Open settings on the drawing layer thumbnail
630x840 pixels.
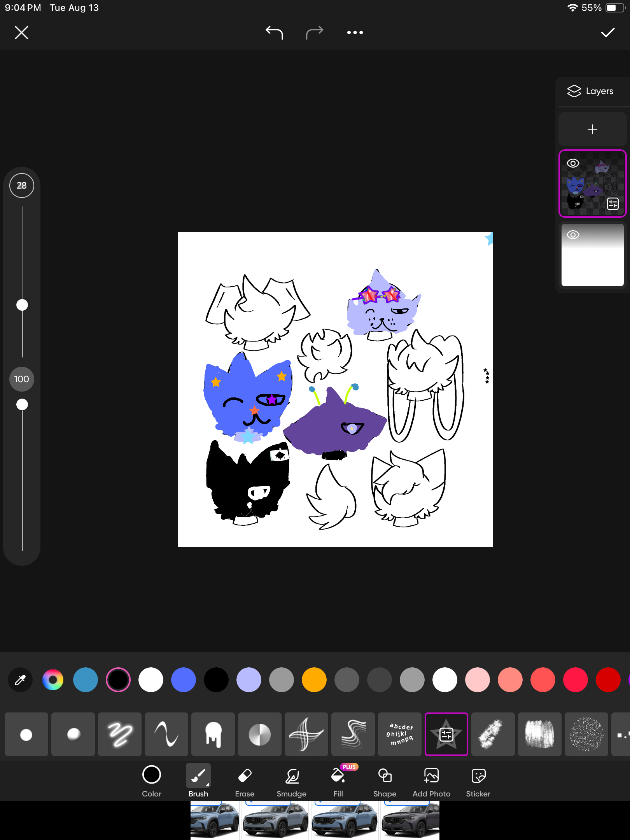(x=613, y=204)
